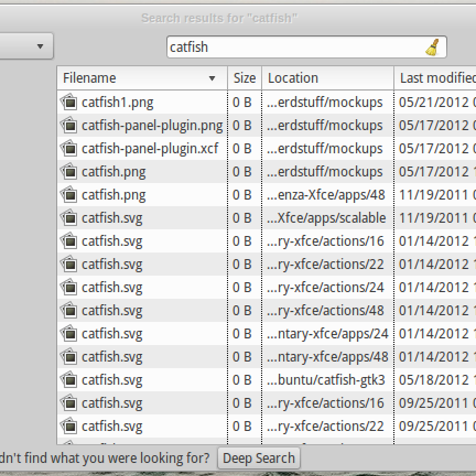Click the icon of catfish.svg in ry-xfce/actions/48

click(x=69, y=311)
